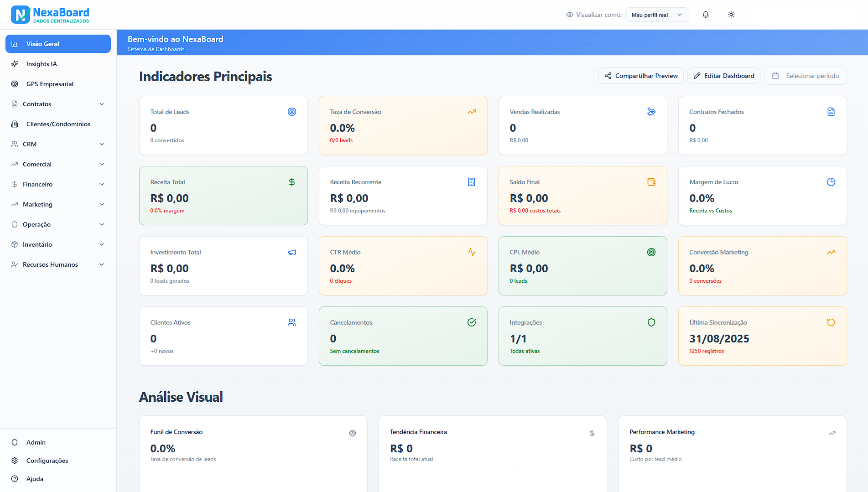The height and width of the screenshot is (492, 868).
Task: Expand the CRM sidebar section
Action: point(58,144)
